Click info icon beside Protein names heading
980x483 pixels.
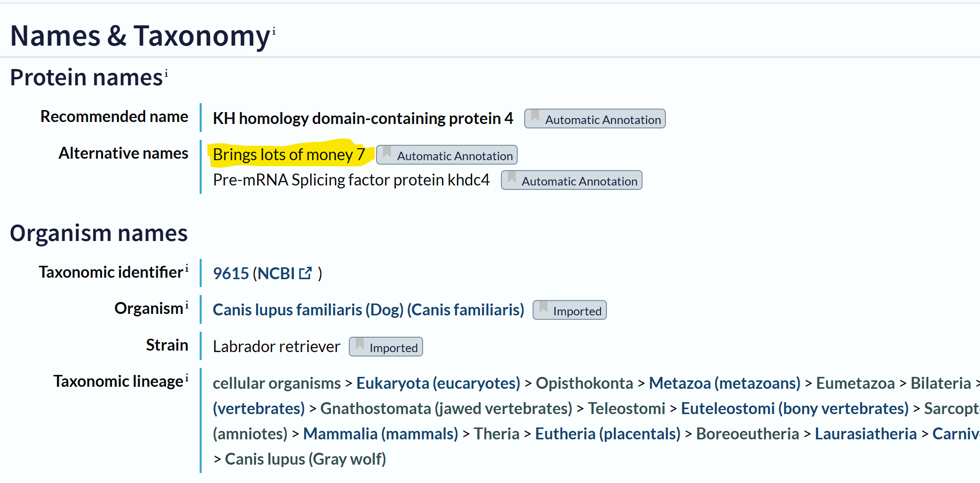pos(166,73)
